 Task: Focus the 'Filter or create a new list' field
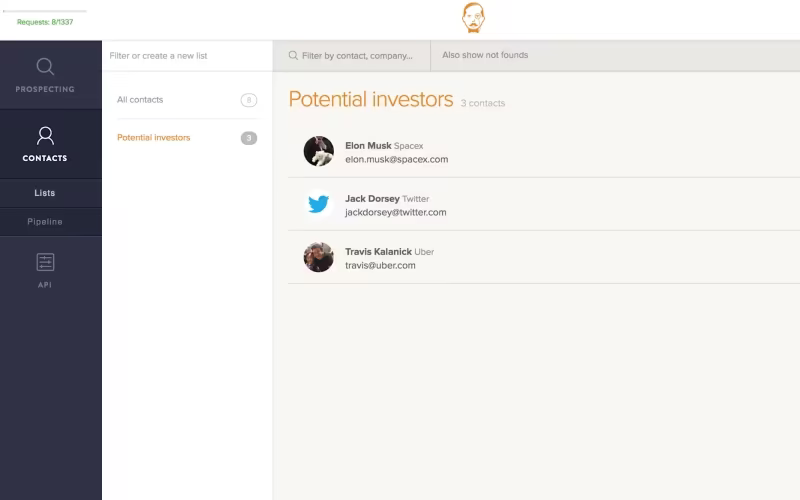coord(187,56)
